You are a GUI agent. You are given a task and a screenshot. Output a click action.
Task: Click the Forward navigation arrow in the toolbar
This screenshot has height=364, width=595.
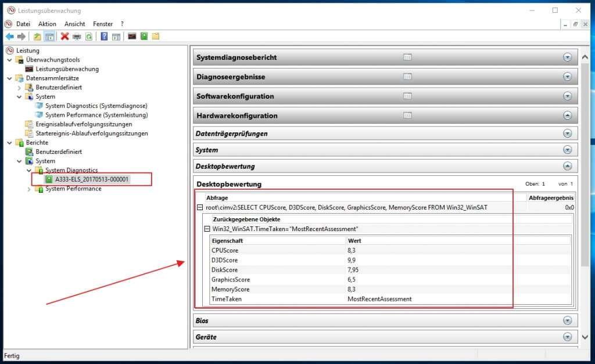[20, 37]
